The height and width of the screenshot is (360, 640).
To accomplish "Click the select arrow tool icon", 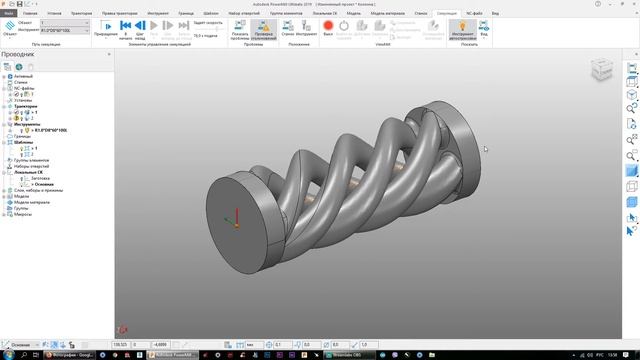I will pos(631,217).
